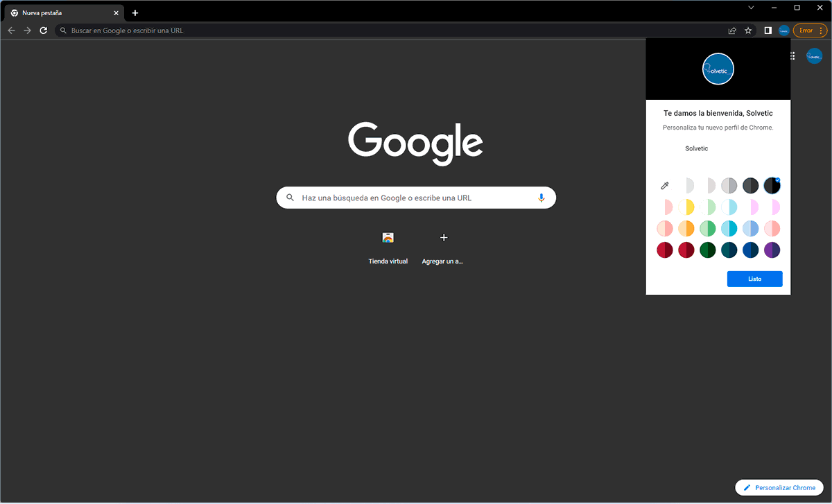Image resolution: width=832 pixels, height=504 pixels.
Task: Close the Nueva pestaña tab
Action: (116, 13)
